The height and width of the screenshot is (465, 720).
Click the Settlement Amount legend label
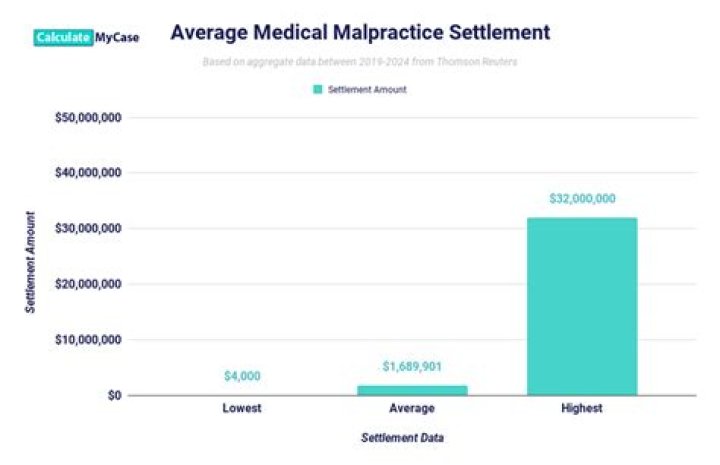(366, 89)
